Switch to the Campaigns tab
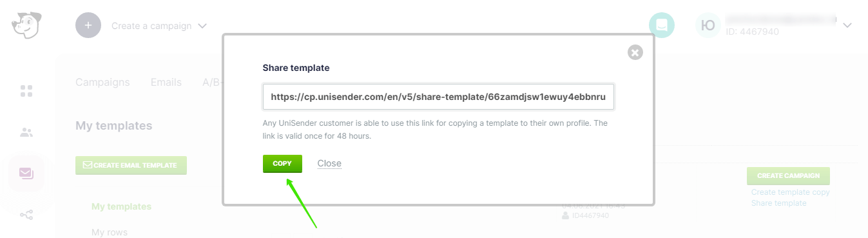The width and height of the screenshot is (868, 238). (102, 82)
